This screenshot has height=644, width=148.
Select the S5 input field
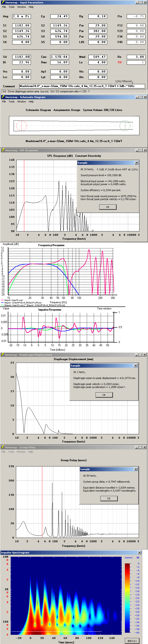(59, 42)
